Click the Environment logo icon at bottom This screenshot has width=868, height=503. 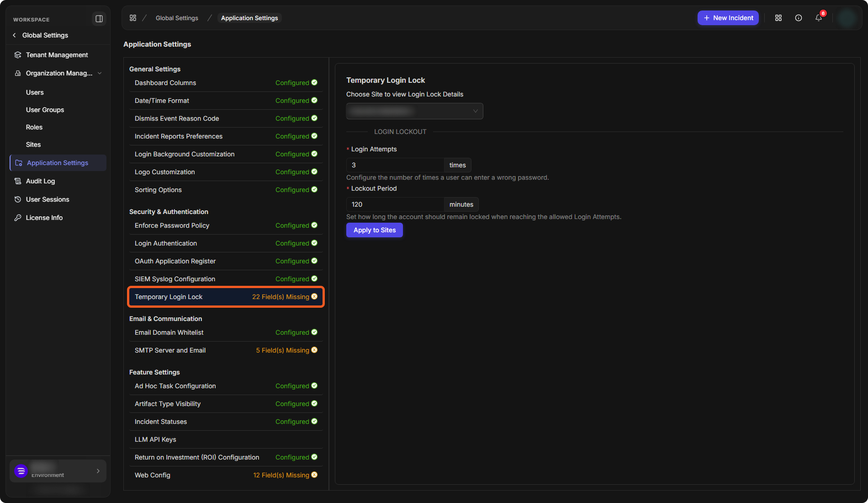21,471
